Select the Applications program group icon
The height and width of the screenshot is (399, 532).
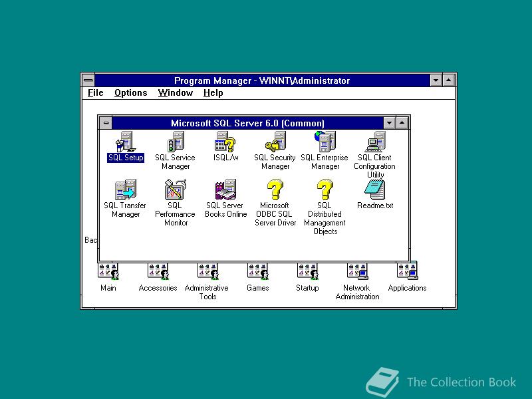pos(407,271)
